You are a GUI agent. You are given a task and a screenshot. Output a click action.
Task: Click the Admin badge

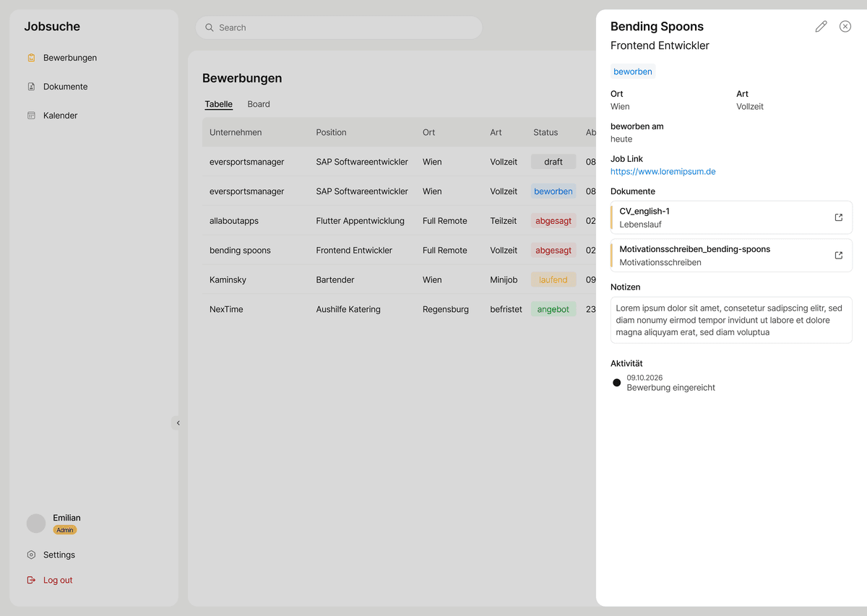coord(65,530)
